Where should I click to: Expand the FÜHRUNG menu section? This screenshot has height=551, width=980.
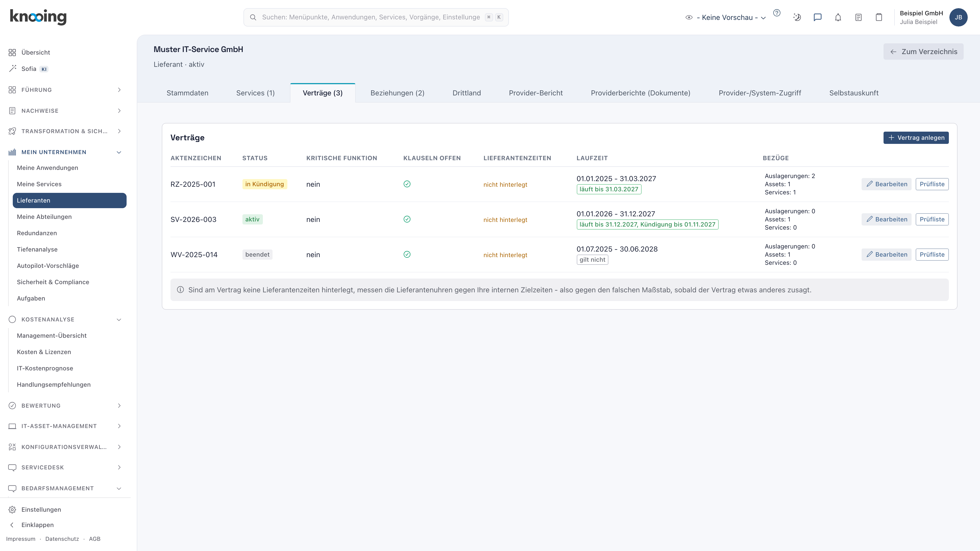click(65, 90)
